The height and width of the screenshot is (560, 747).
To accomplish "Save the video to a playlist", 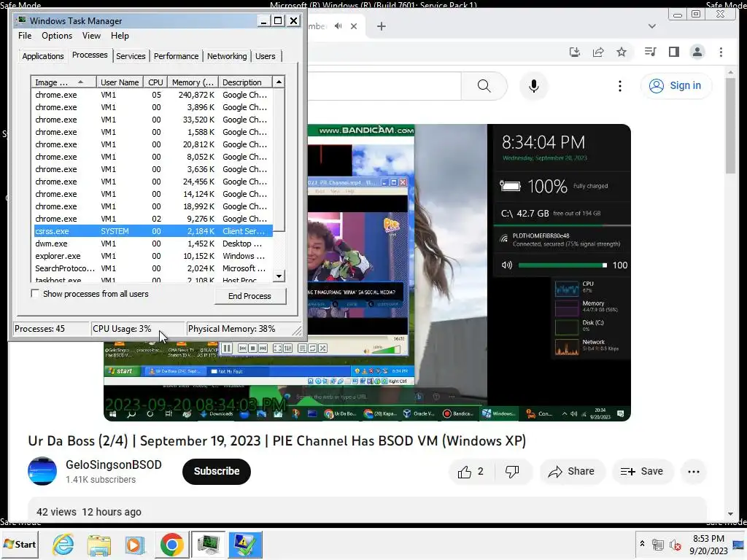I will [642, 472].
